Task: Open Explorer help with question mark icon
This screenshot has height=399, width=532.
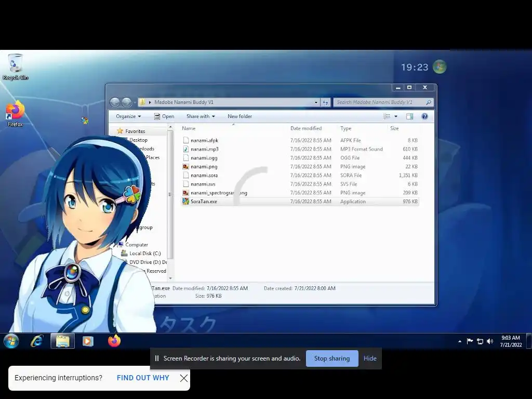Action: click(424, 116)
